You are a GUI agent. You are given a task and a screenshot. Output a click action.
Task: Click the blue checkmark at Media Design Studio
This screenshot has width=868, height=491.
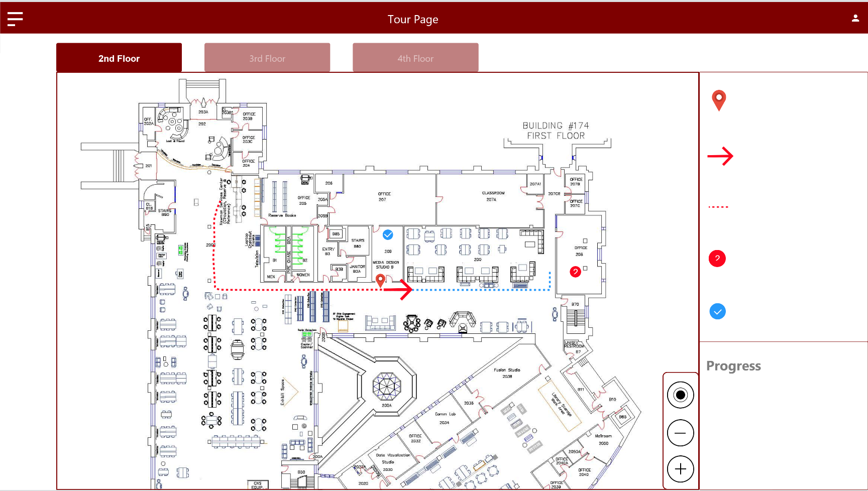click(388, 234)
